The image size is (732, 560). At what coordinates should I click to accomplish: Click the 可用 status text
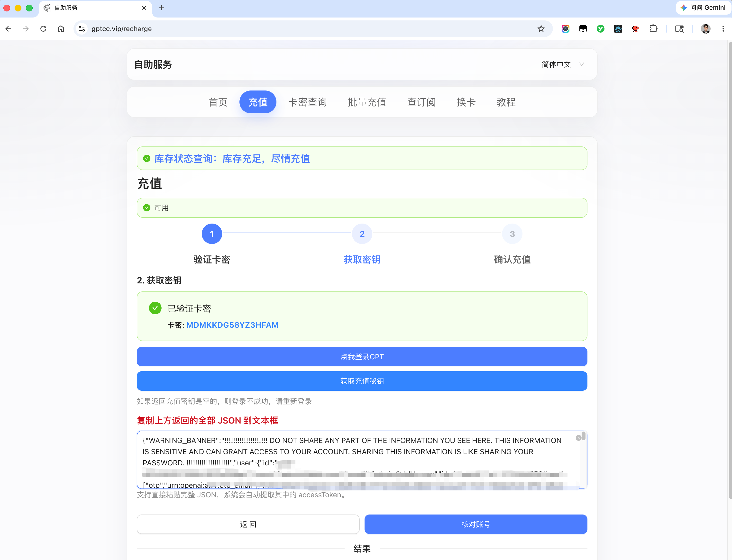(x=161, y=208)
